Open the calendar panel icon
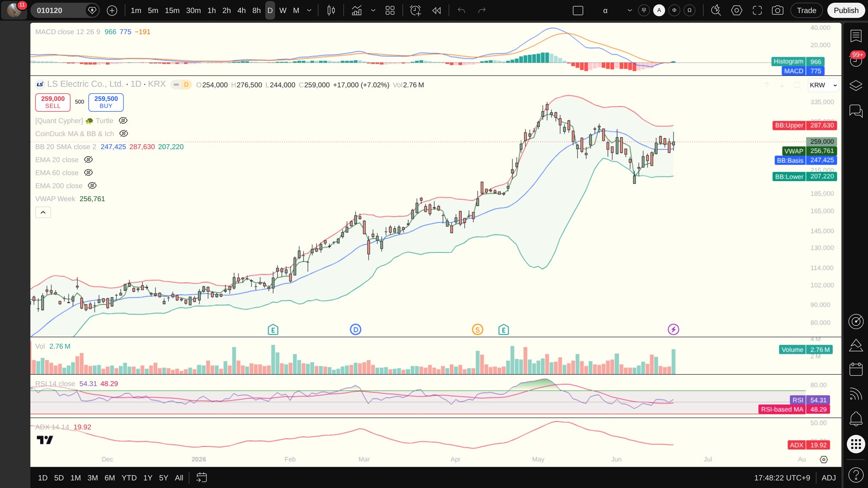This screenshot has height=488, width=868. (856, 369)
